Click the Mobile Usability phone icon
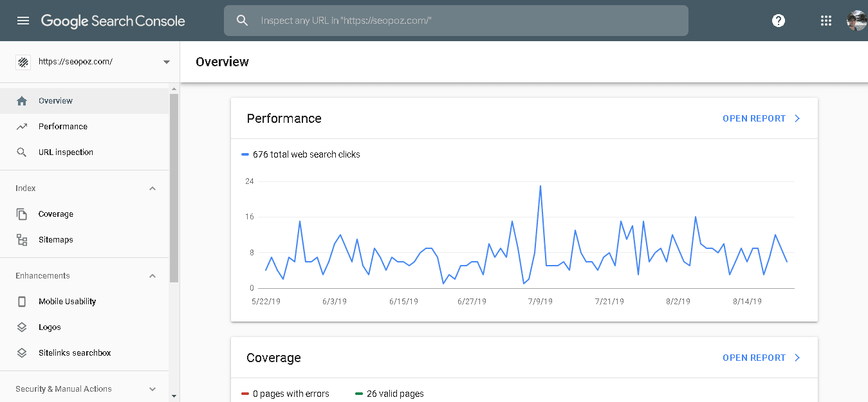 pos(22,302)
